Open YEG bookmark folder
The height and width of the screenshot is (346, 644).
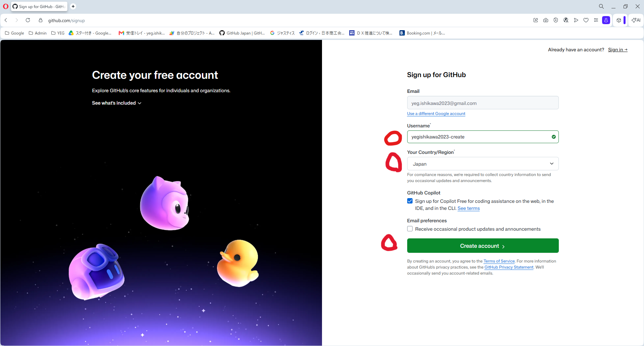click(58, 33)
